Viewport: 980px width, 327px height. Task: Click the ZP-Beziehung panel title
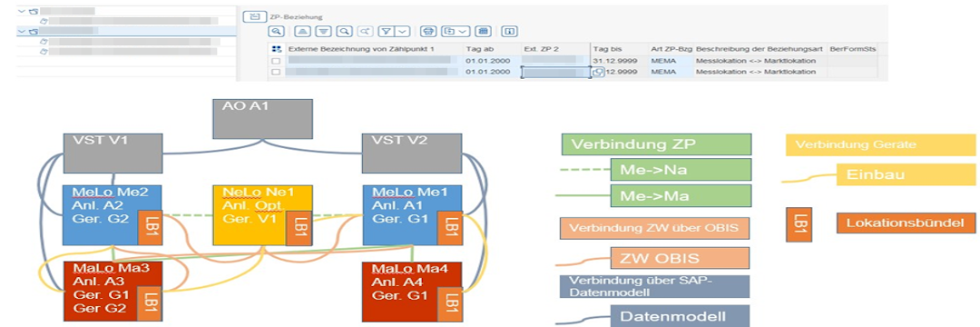(x=296, y=17)
